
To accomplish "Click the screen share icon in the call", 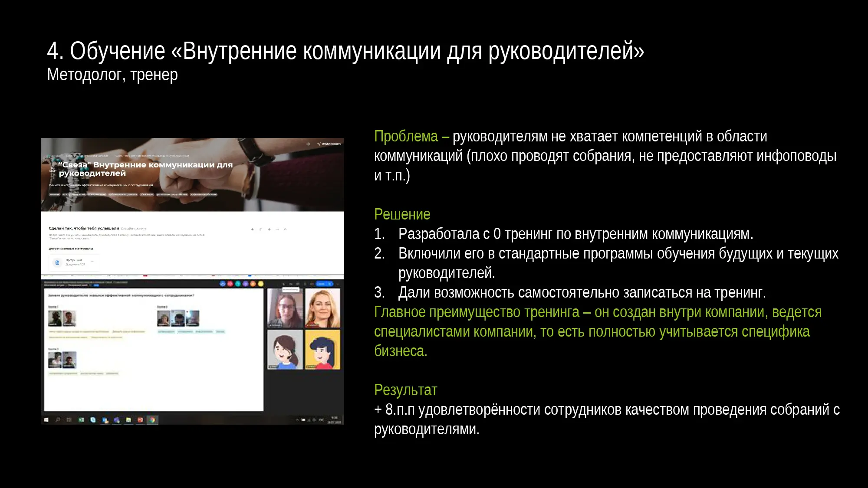I will pyautogui.click(x=298, y=284).
